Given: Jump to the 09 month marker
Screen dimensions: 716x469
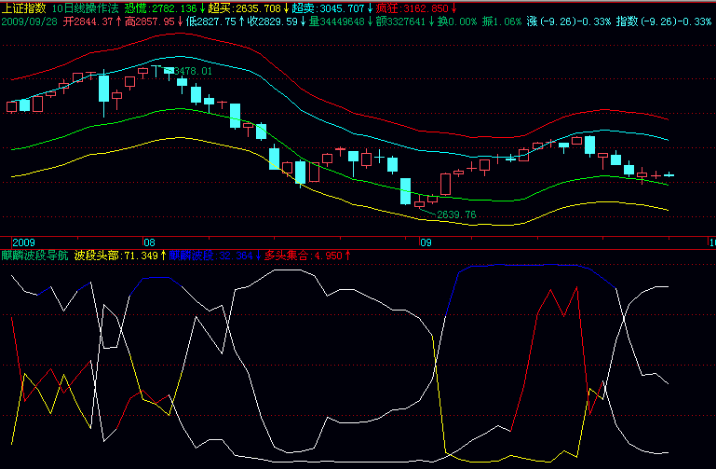Looking at the screenshot, I should click(x=425, y=242).
